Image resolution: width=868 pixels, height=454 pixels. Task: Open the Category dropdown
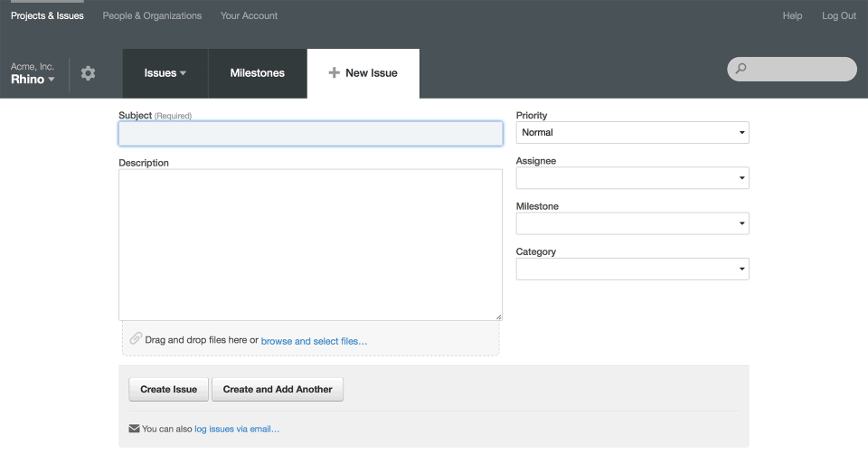coord(632,269)
